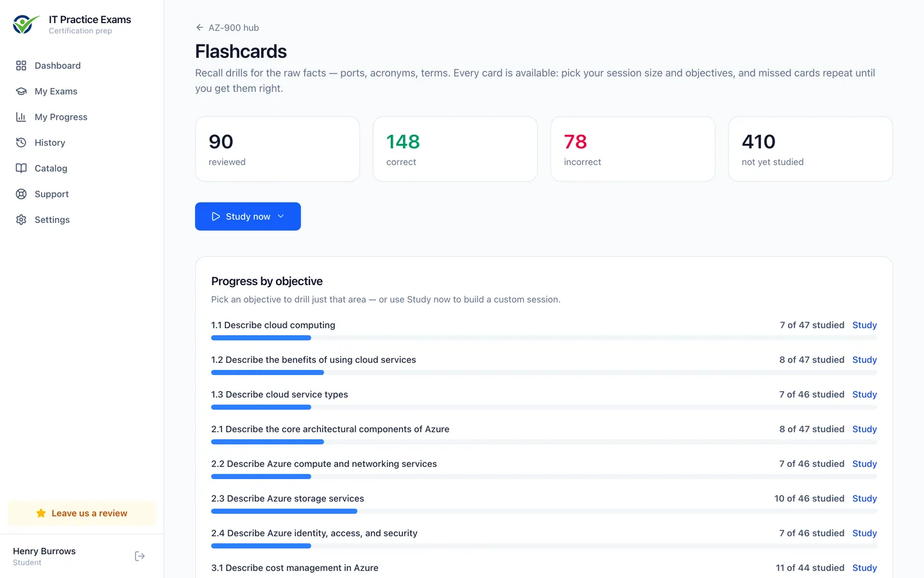Click the 10 of 46 studied text

pos(809,498)
